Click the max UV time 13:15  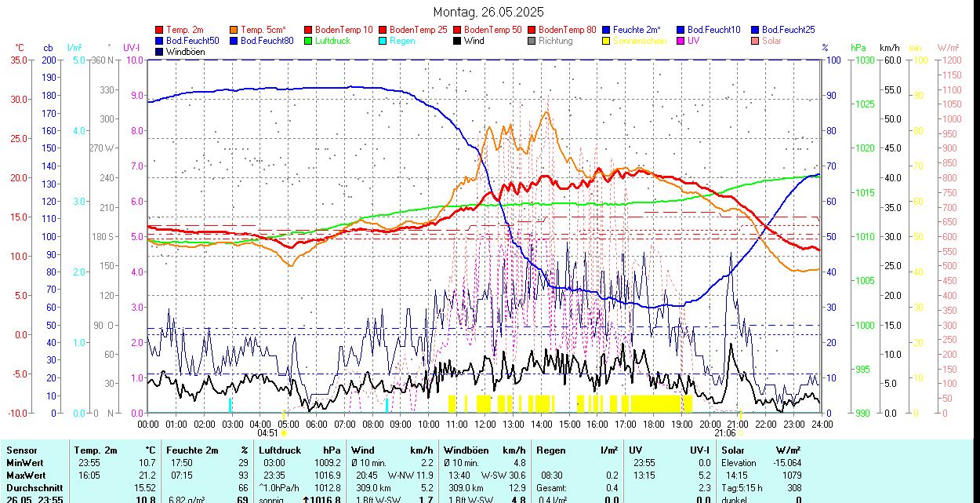(644, 476)
